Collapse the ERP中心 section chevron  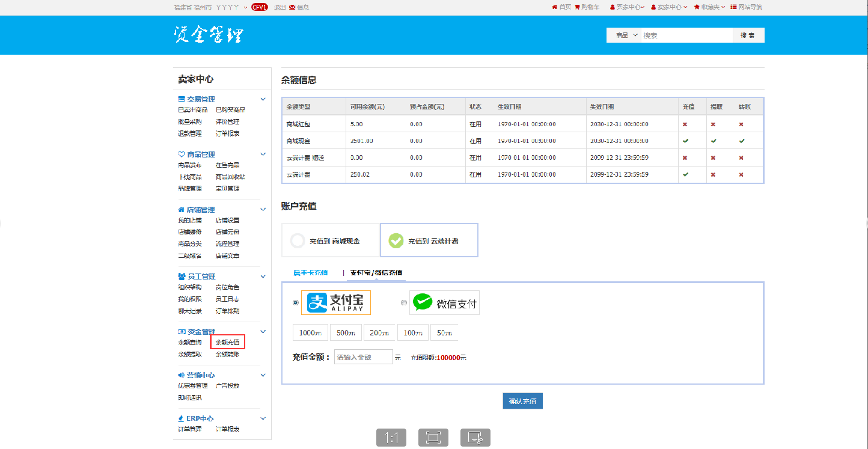click(263, 418)
